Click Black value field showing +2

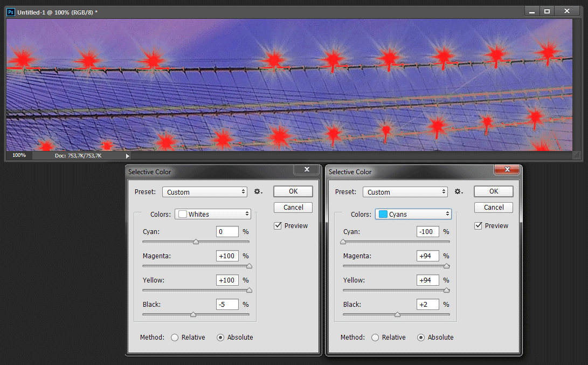pyautogui.click(x=428, y=304)
